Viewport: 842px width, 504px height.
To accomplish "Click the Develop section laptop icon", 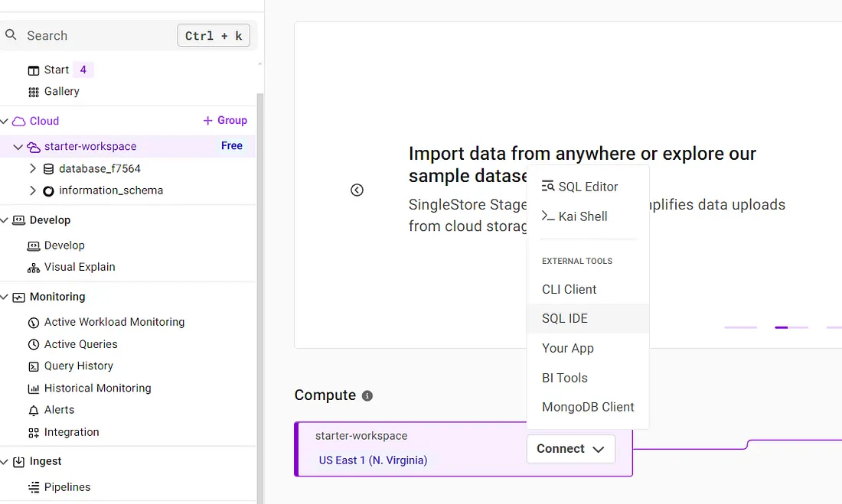I will point(19,220).
